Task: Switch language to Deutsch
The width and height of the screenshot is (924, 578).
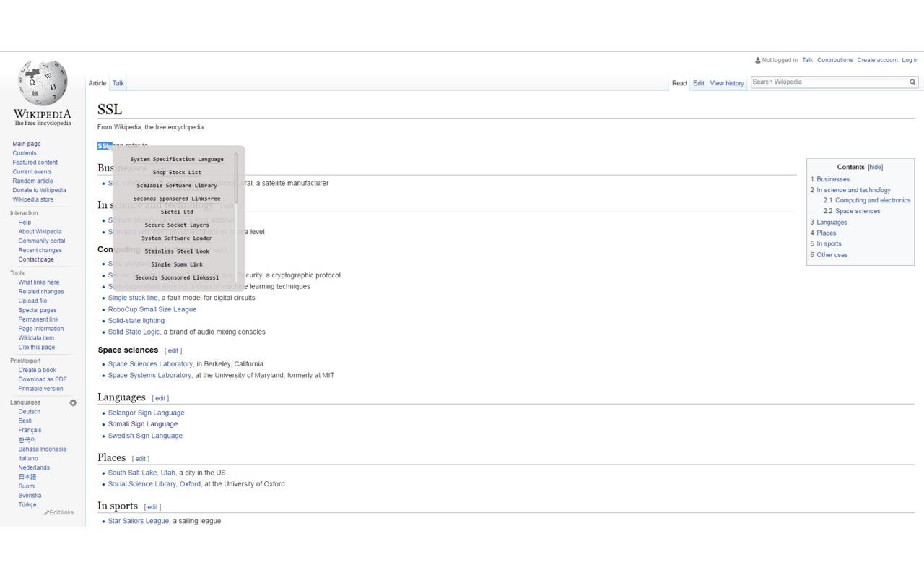Action: pyautogui.click(x=30, y=412)
